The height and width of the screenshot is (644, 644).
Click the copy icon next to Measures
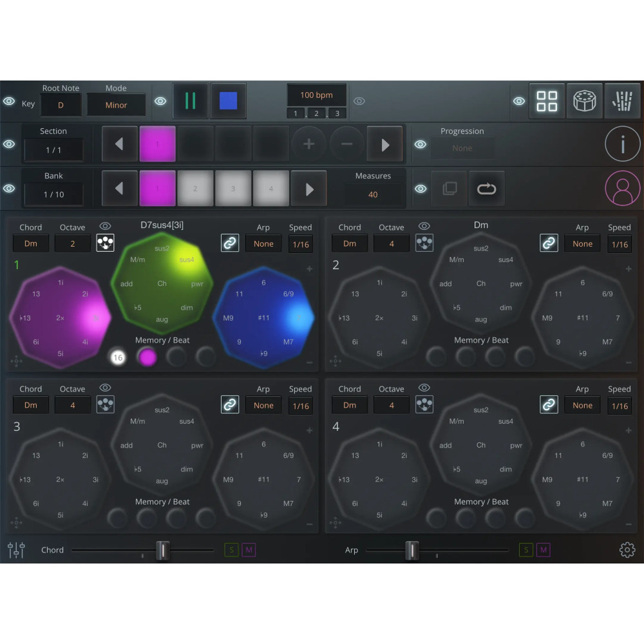[x=448, y=188]
